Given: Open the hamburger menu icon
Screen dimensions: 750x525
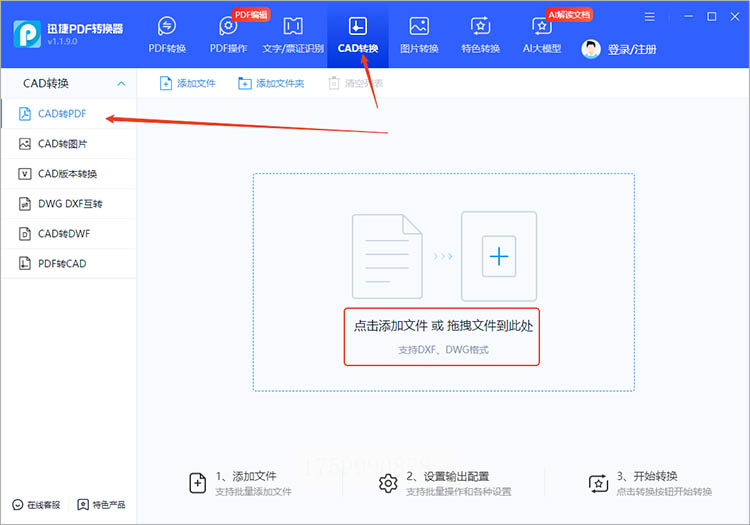Looking at the screenshot, I should click(650, 17).
